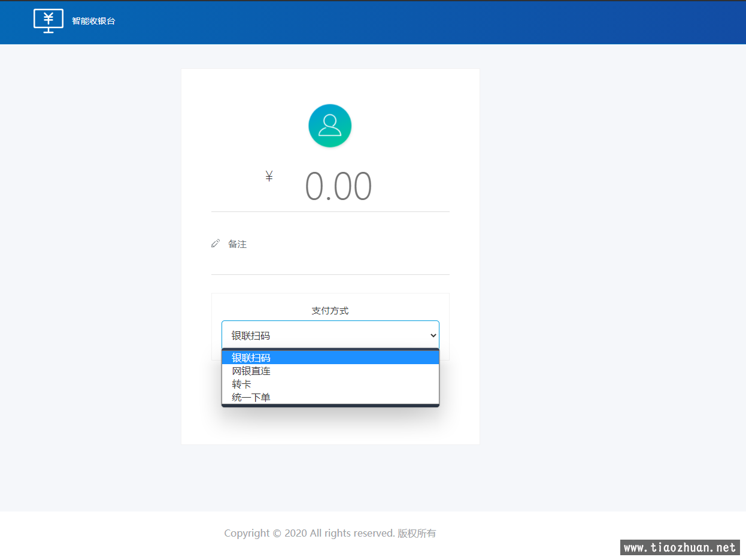Click the Copyright © 2020 footer text
The height and width of the screenshot is (560, 746).
tap(330, 533)
